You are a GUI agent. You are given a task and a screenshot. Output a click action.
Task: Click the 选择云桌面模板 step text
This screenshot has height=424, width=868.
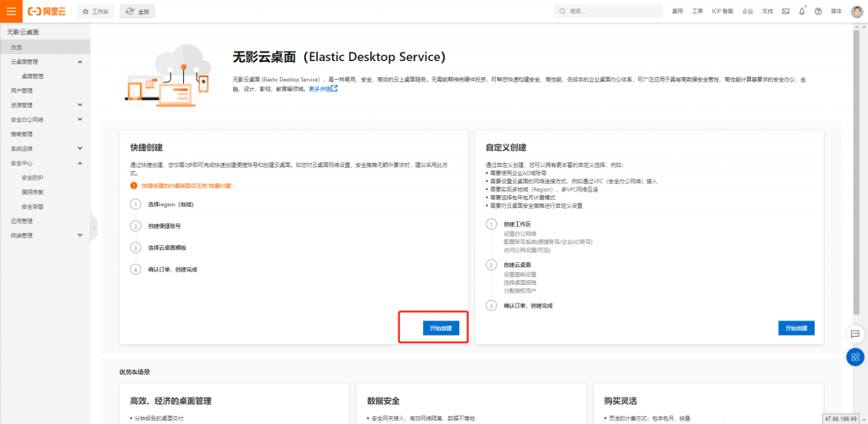[x=167, y=248]
